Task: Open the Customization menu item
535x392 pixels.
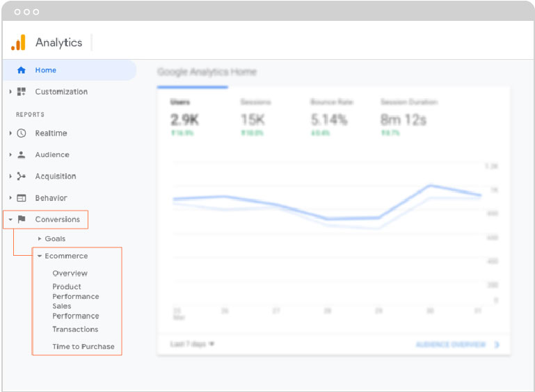Action: click(x=61, y=92)
